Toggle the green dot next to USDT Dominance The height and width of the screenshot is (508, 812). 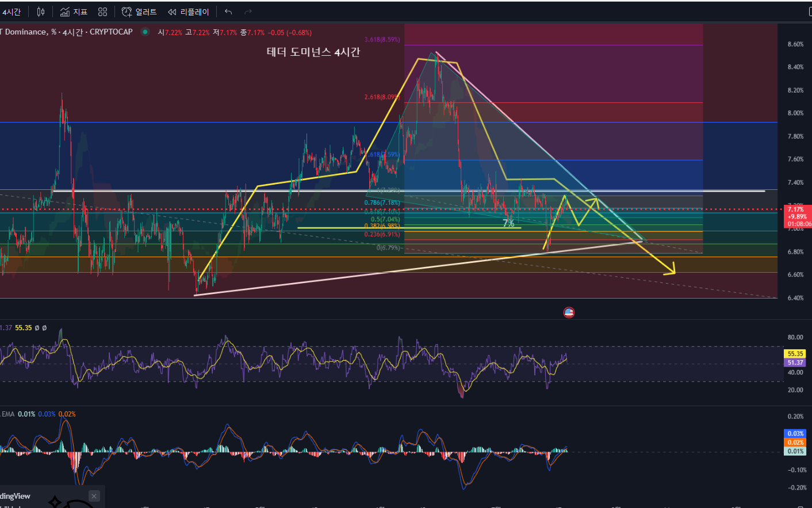coord(144,32)
